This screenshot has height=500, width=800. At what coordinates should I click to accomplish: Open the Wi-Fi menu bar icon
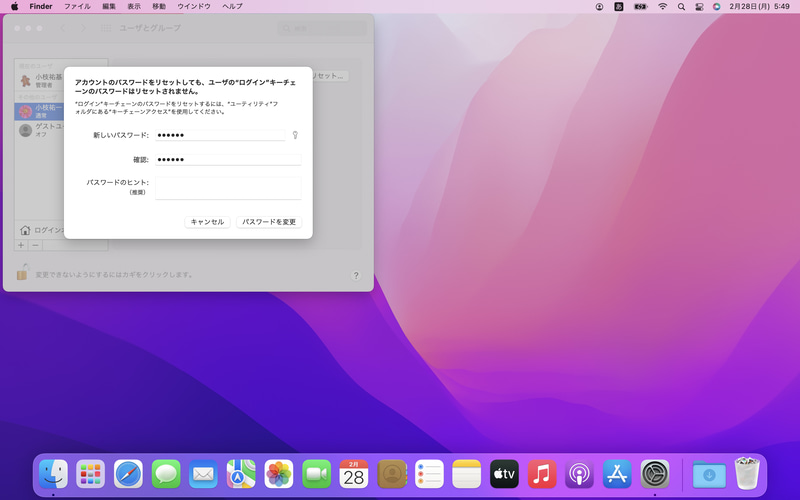pyautogui.click(x=662, y=7)
